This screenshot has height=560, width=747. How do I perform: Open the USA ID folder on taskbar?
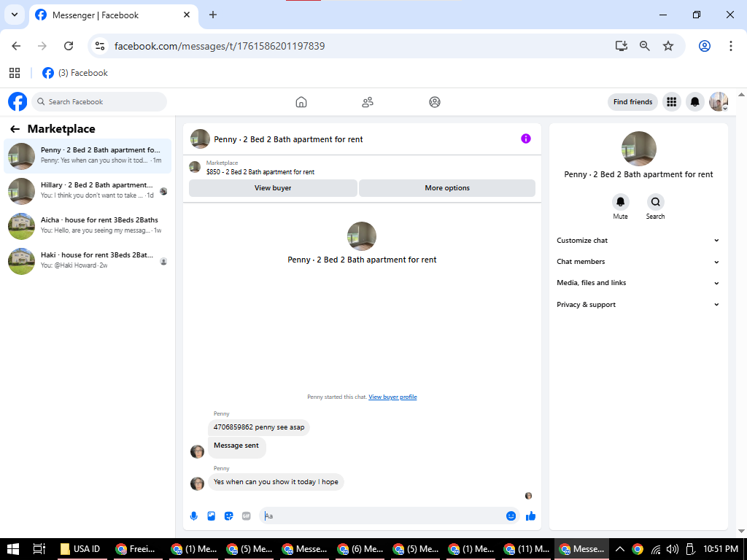(x=81, y=549)
